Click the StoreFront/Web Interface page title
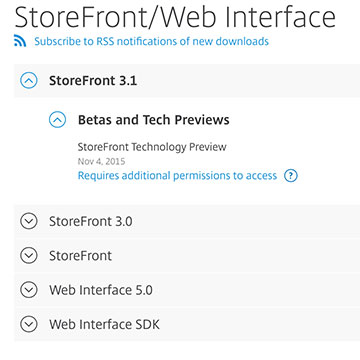The image size is (360, 360). [175, 16]
